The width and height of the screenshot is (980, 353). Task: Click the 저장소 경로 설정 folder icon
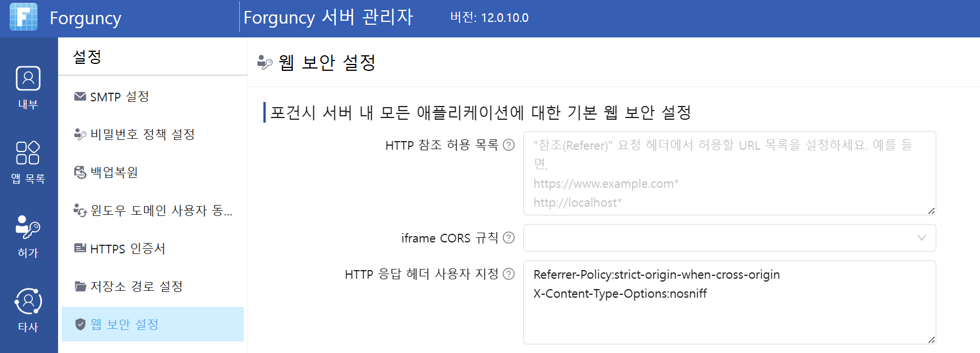click(80, 286)
